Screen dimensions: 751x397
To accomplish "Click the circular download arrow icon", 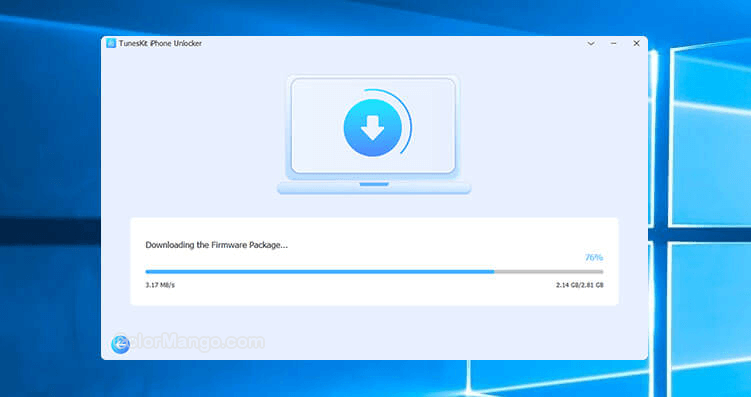I will 372,128.
